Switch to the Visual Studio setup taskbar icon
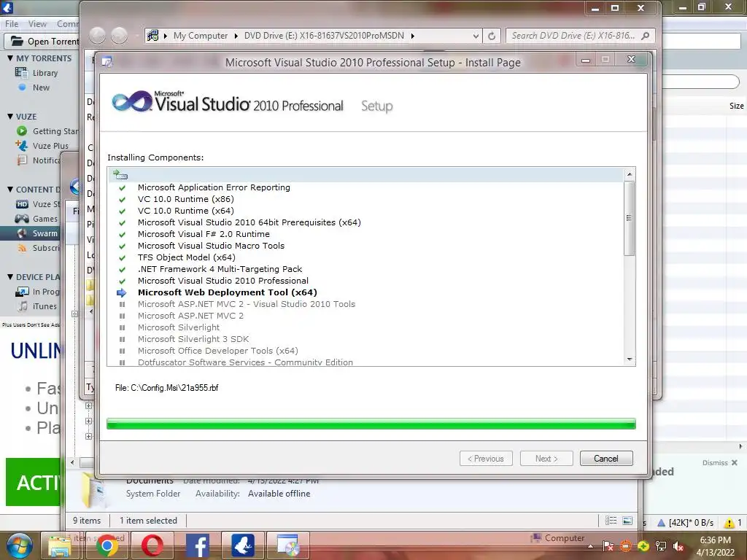Image resolution: width=747 pixels, height=560 pixels. [x=287, y=545]
